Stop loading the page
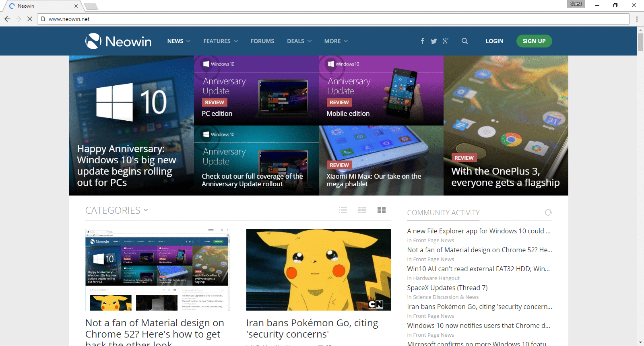The width and height of the screenshot is (644, 346). 29,19
